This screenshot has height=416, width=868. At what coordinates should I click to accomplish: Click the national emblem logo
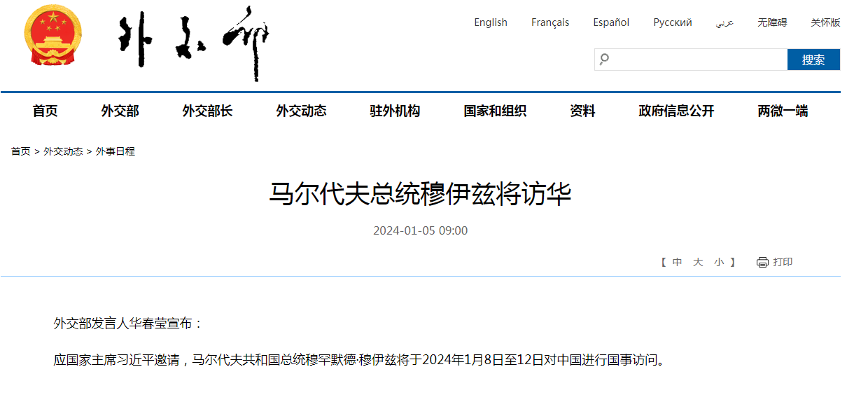[52, 36]
